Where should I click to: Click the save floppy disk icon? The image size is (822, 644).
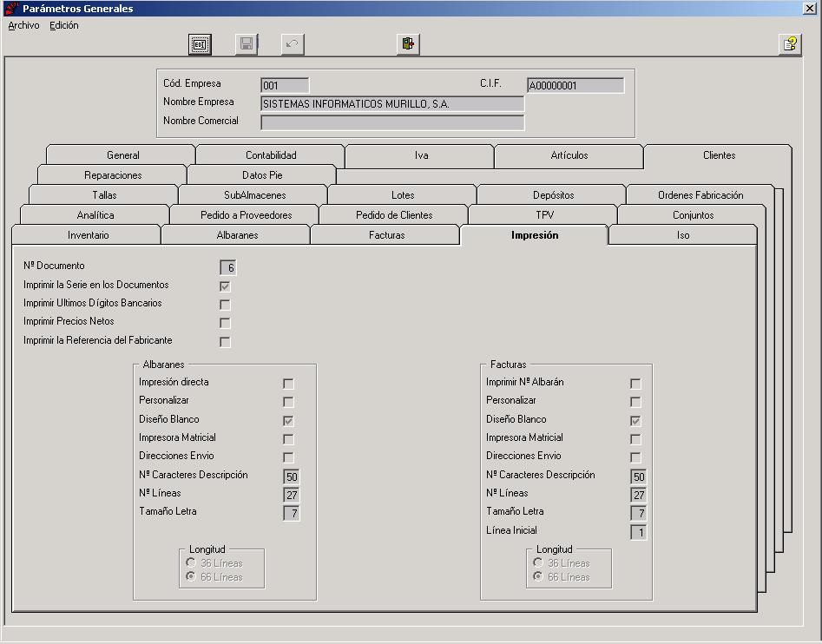point(247,44)
